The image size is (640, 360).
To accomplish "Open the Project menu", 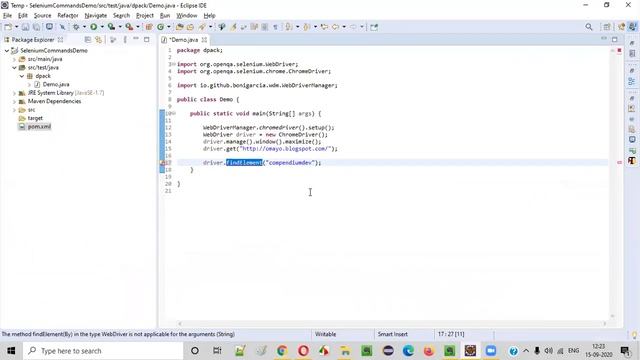I will (x=145, y=16).
